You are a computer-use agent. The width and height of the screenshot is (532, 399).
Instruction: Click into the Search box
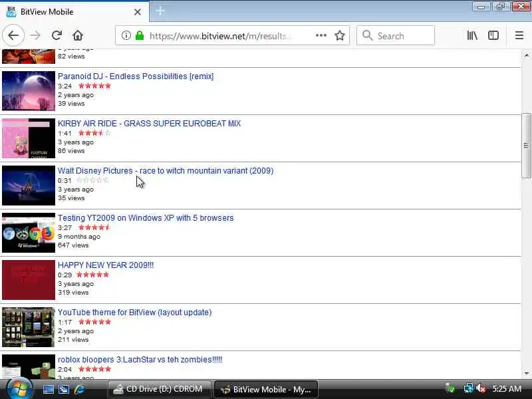point(396,36)
